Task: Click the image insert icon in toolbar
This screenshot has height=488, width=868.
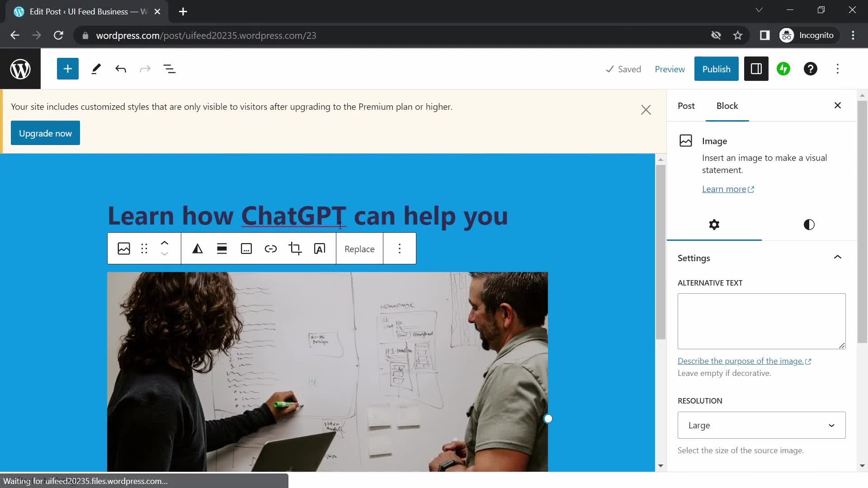Action: click(x=124, y=249)
